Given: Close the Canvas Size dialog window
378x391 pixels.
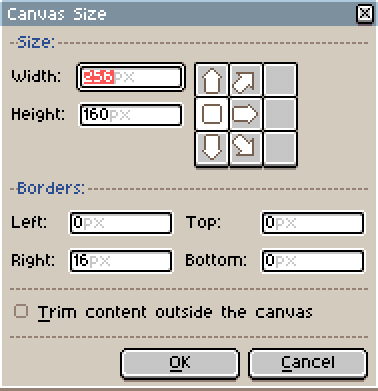Looking at the screenshot, I should pyautogui.click(x=365, y=14).
